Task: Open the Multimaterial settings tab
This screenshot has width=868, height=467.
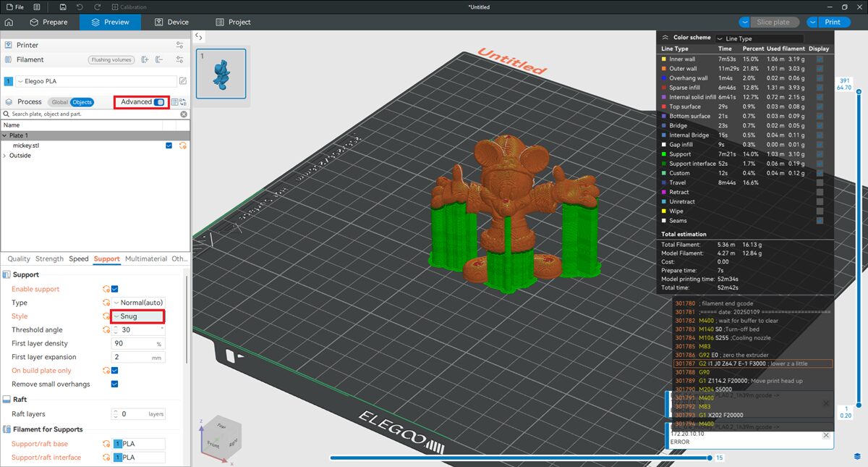Action: pos(145,259)
